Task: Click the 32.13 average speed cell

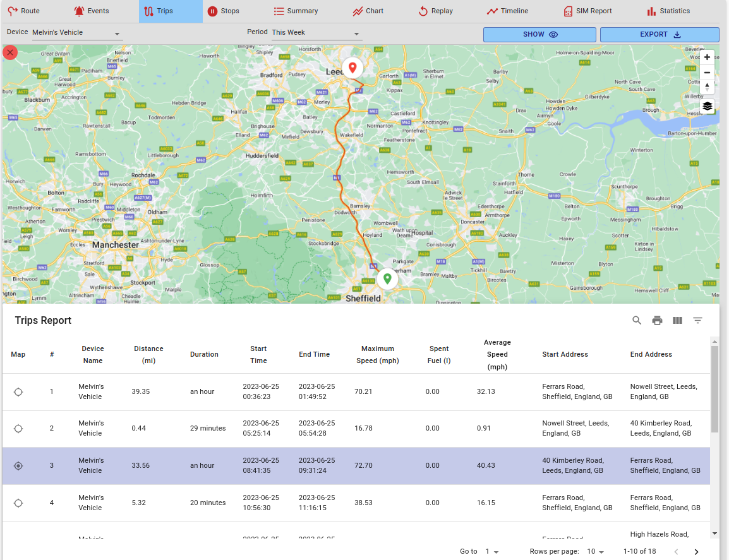Action: [x=486, y=392]
